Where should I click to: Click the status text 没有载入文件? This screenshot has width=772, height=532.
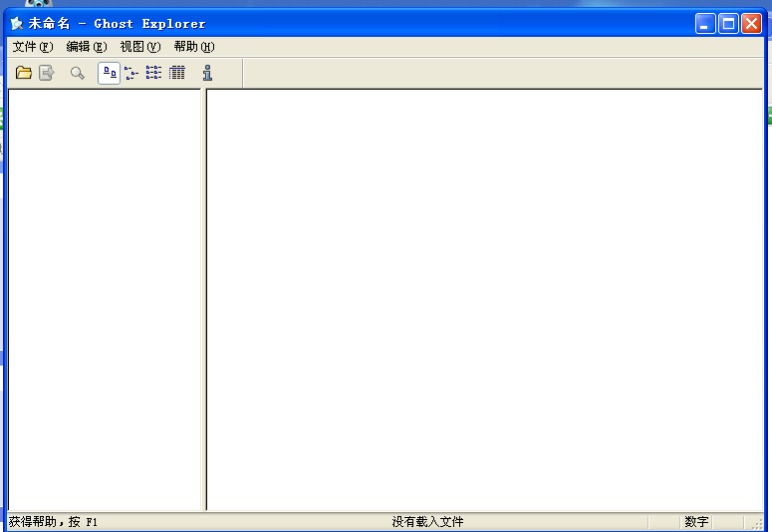click(x=427, y=522)
